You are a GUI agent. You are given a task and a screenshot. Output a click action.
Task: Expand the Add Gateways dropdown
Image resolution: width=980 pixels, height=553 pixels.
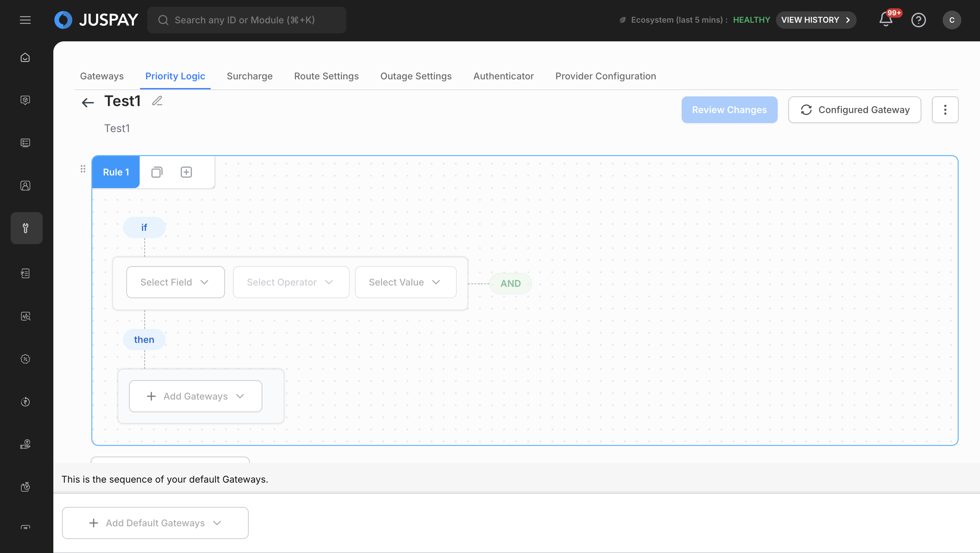196,396
